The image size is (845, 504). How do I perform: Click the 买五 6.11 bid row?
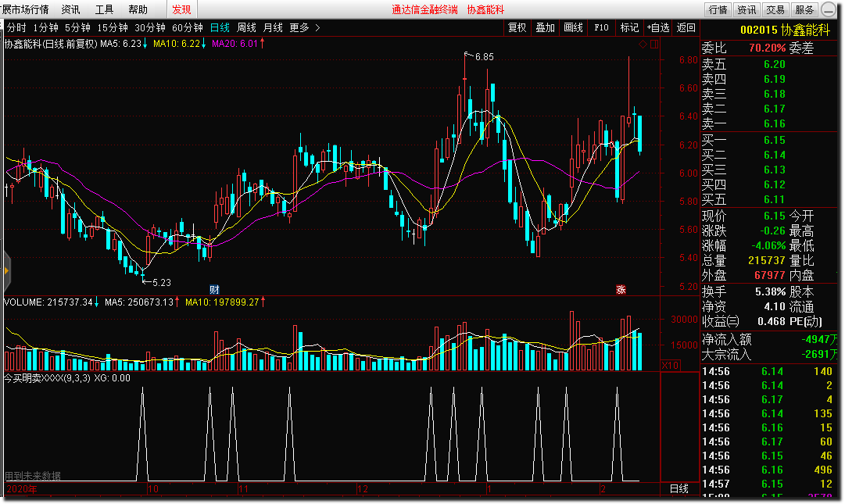[769, 199]
